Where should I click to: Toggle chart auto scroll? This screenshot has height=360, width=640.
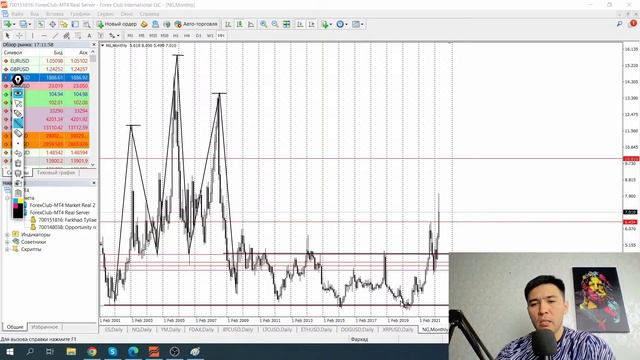coord(300,24)
